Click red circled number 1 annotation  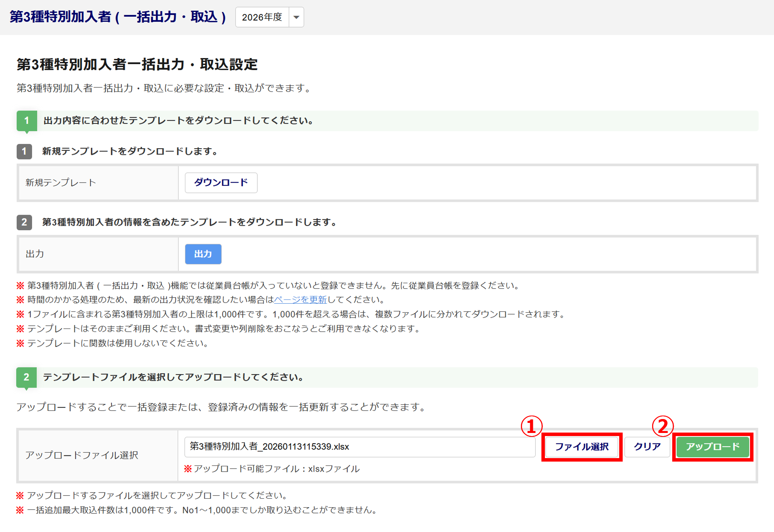[x=531, y=426]
